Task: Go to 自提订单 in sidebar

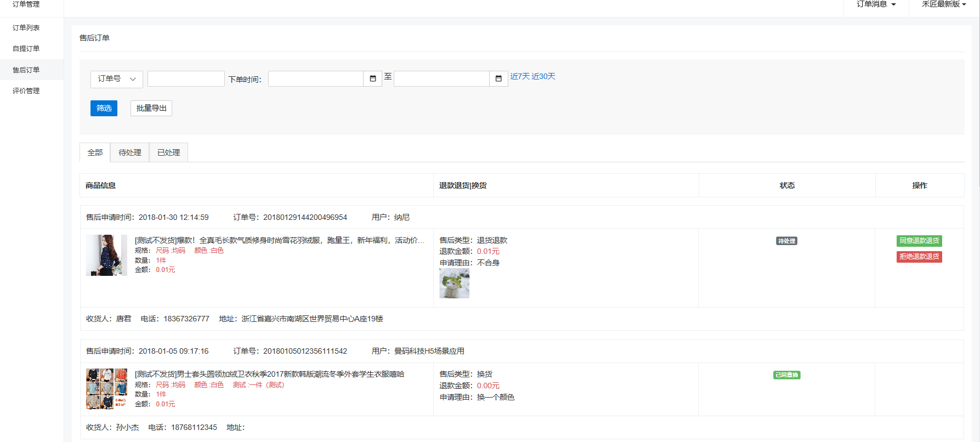Action: point(26,48)
